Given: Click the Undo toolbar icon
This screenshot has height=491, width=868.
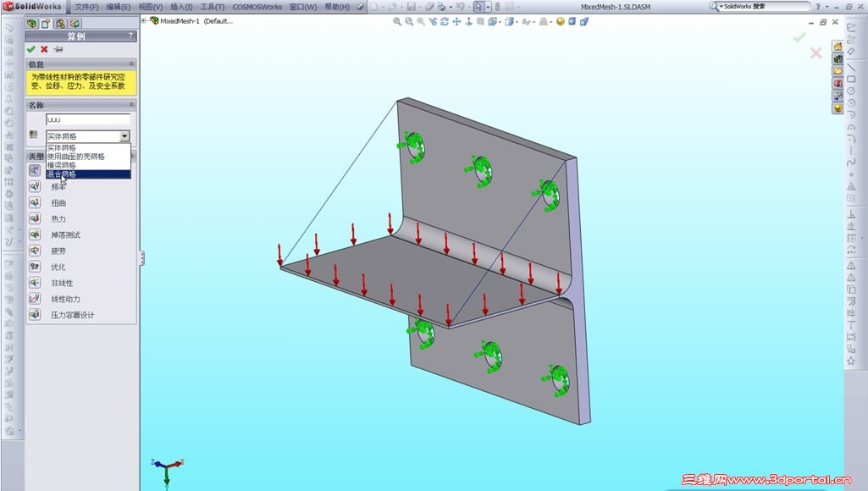Looking at the screenshot, I should tap(460, 8).
